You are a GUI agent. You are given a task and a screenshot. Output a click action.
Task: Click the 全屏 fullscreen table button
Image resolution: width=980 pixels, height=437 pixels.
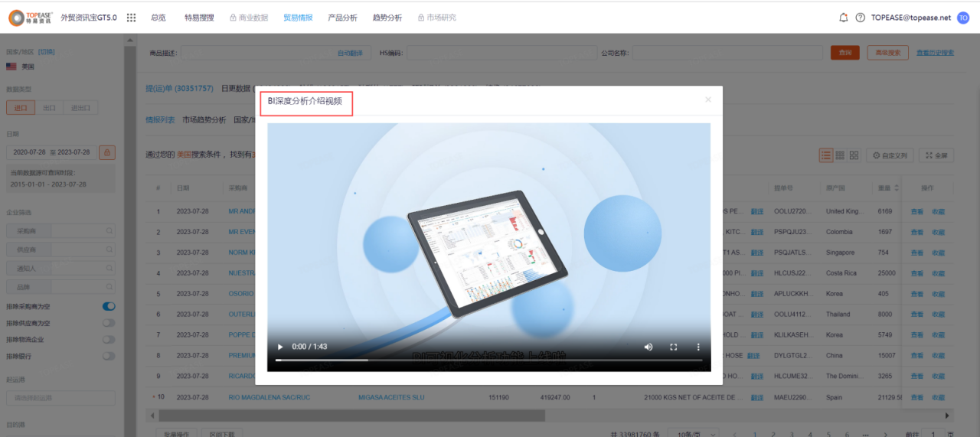tap(936, 155)
